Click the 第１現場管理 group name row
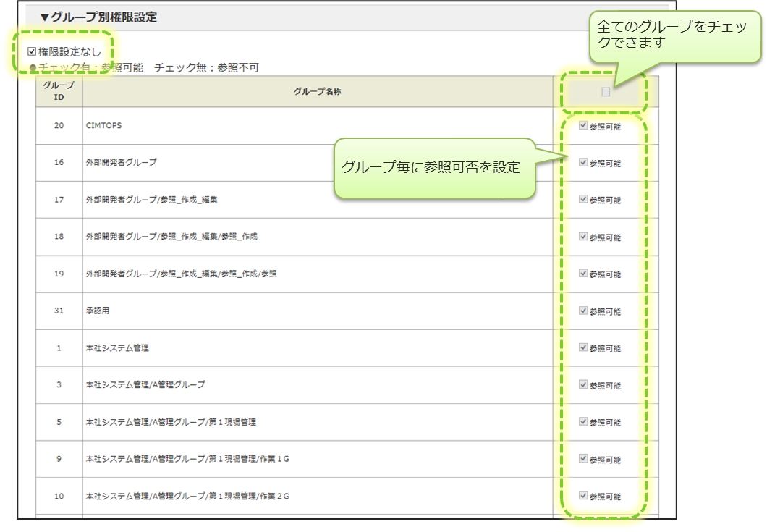The width and height of the screenshot is (767, 532). [171, 422]
